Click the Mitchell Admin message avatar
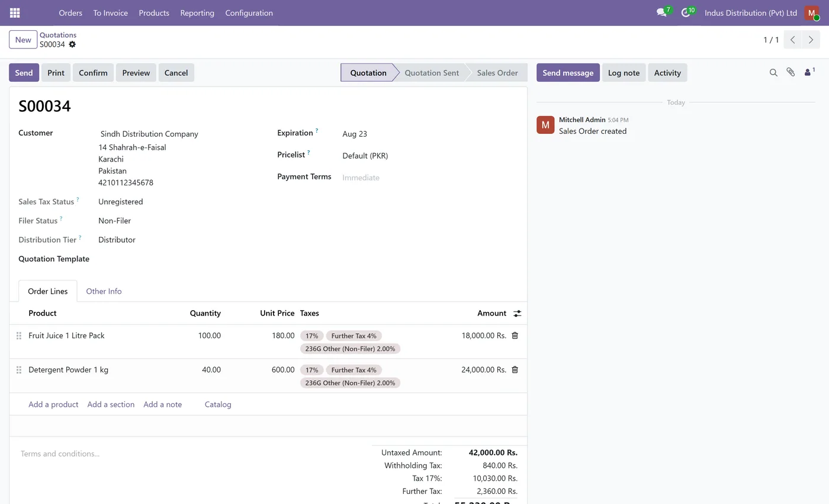The height and width of the screenshot is (504, 829). 545,125
